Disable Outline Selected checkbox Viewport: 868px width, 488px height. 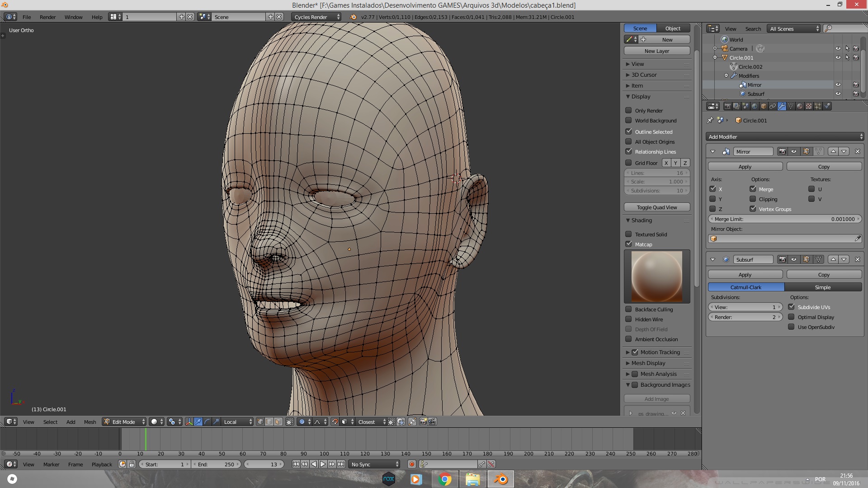point(628,131)
